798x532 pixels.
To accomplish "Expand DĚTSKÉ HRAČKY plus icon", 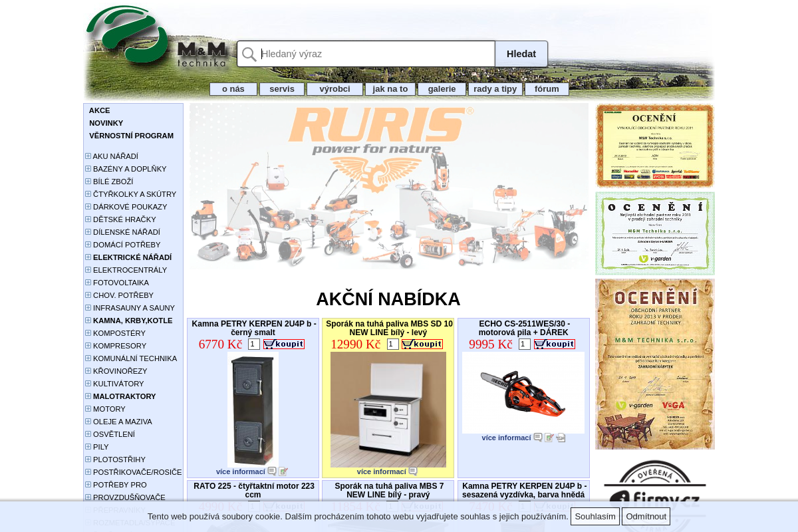I will tap(88, 219).
